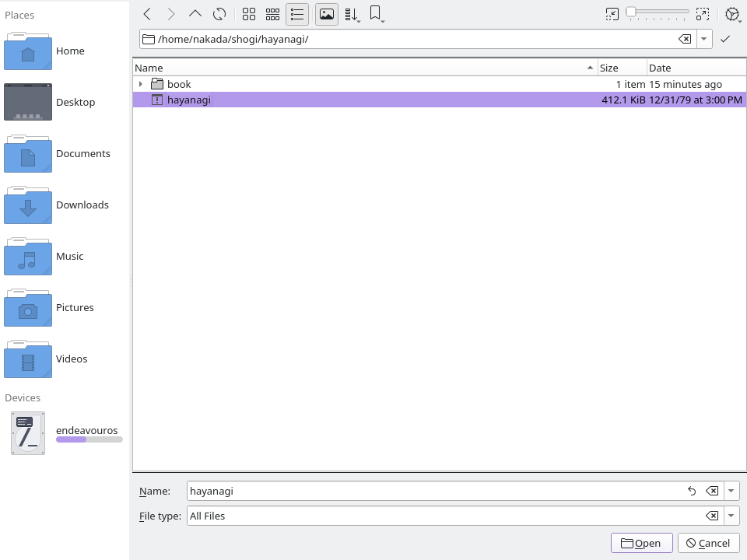Screen dimensions: 747x560
Task: Open the dialog options menu
Action: (x=733, y=14)
